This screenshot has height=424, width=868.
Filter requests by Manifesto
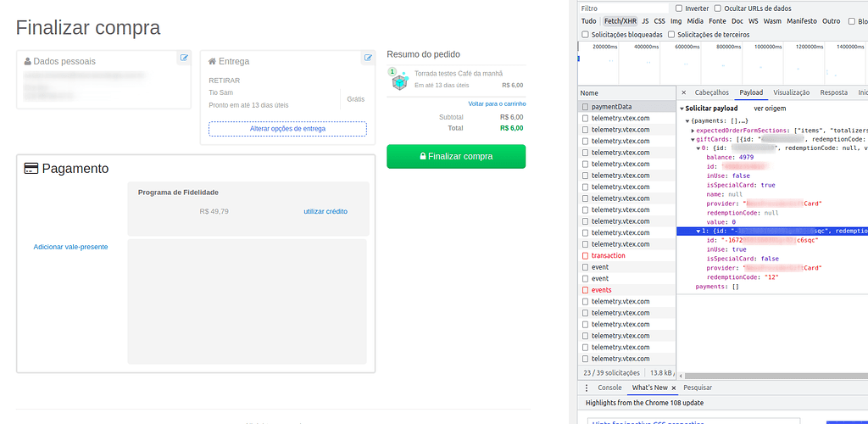coord(802,21)
